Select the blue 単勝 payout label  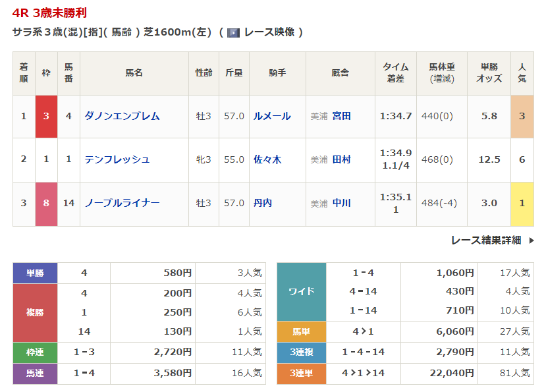point(36,273)
